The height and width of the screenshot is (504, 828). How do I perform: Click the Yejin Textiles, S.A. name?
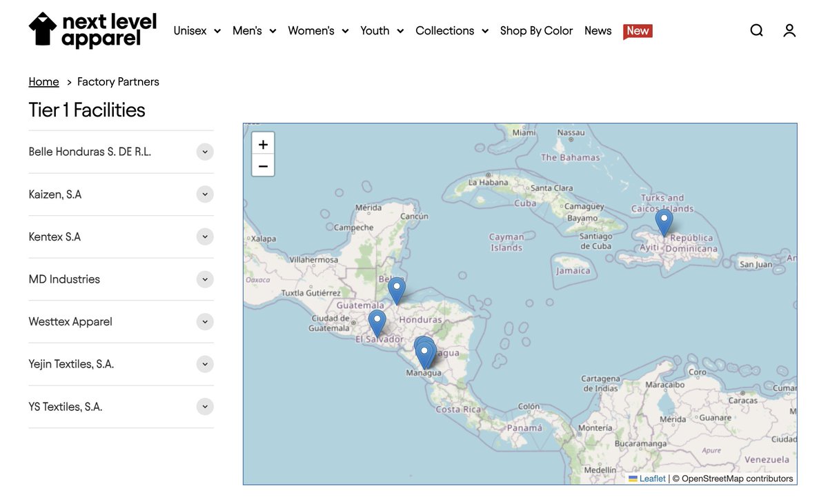pos(71,364)
